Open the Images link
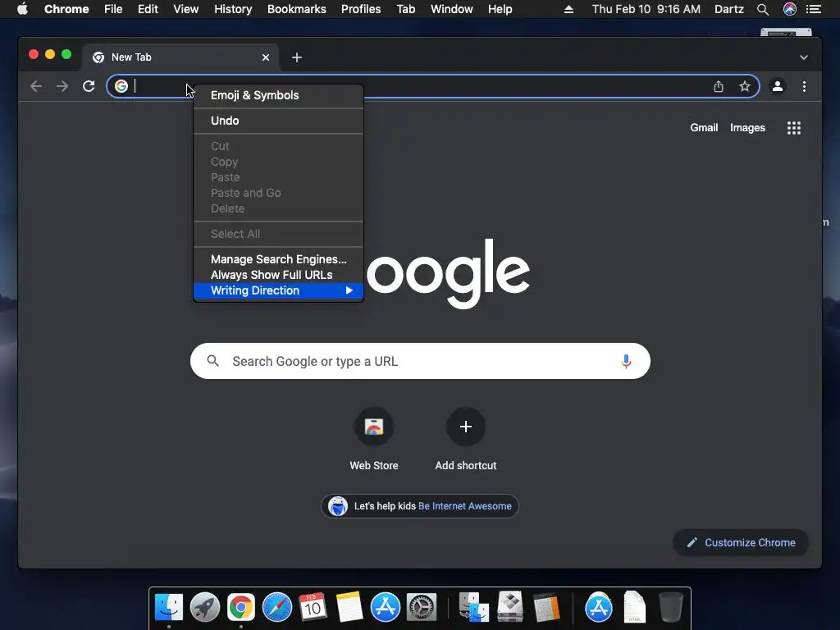Image resolution: width=840 pixels, height=630 pixels. coord(747,127)
